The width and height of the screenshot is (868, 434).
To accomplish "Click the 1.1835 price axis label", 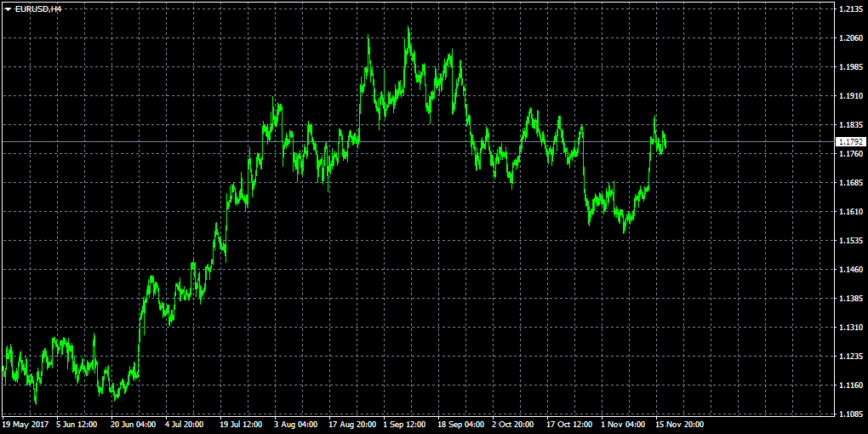I will pos(850,125).
